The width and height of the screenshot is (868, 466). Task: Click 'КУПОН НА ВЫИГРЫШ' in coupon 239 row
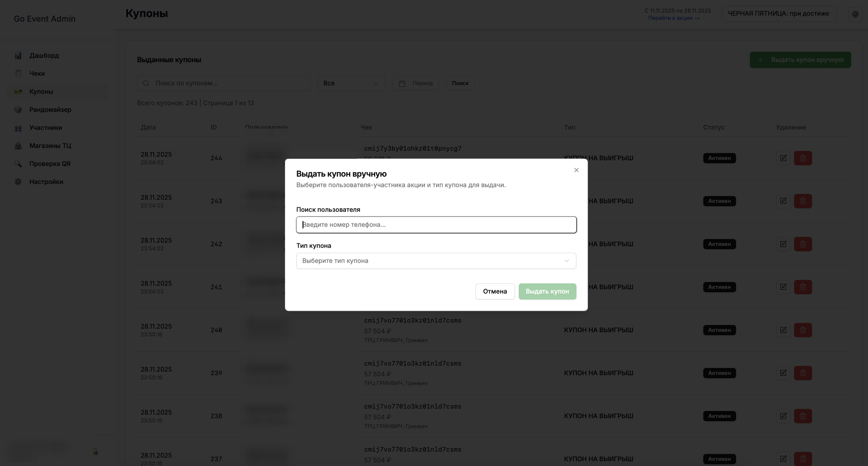pyautogui.click(x=598, y=373)
